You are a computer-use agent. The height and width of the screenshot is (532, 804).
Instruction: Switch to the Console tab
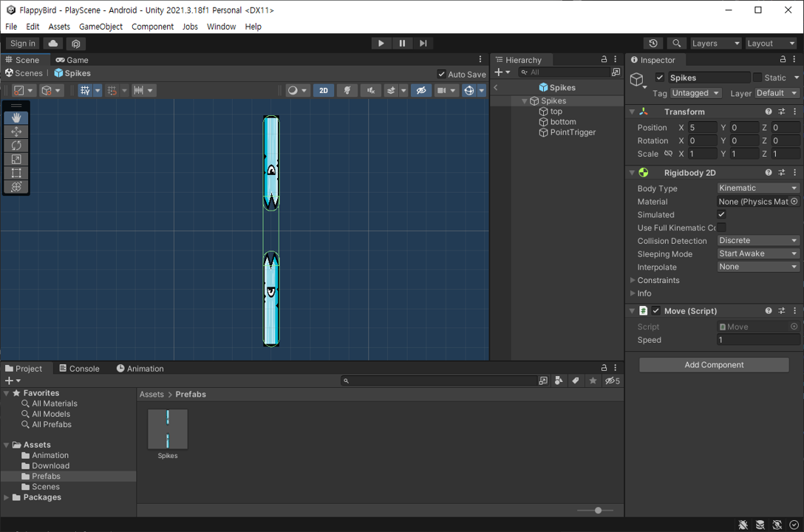coord(80,369)
